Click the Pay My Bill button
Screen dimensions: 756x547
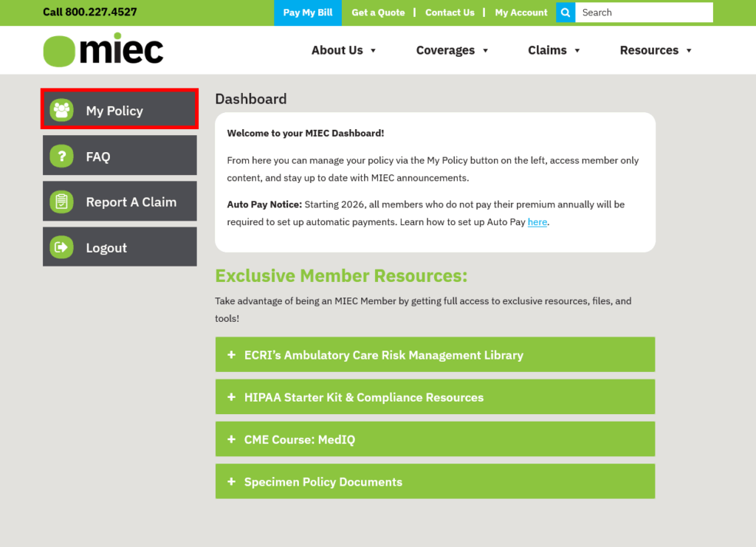(x=307, y=13)
